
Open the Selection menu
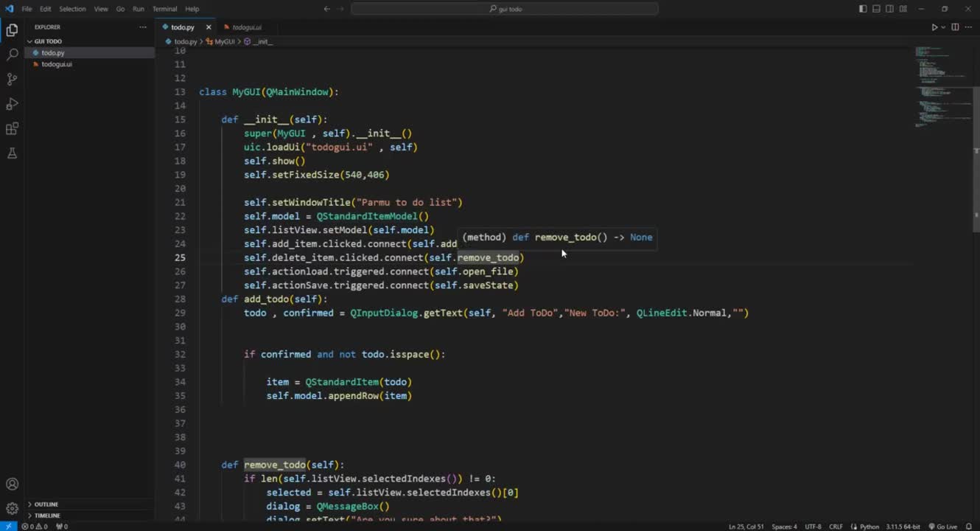pos(72,9)
